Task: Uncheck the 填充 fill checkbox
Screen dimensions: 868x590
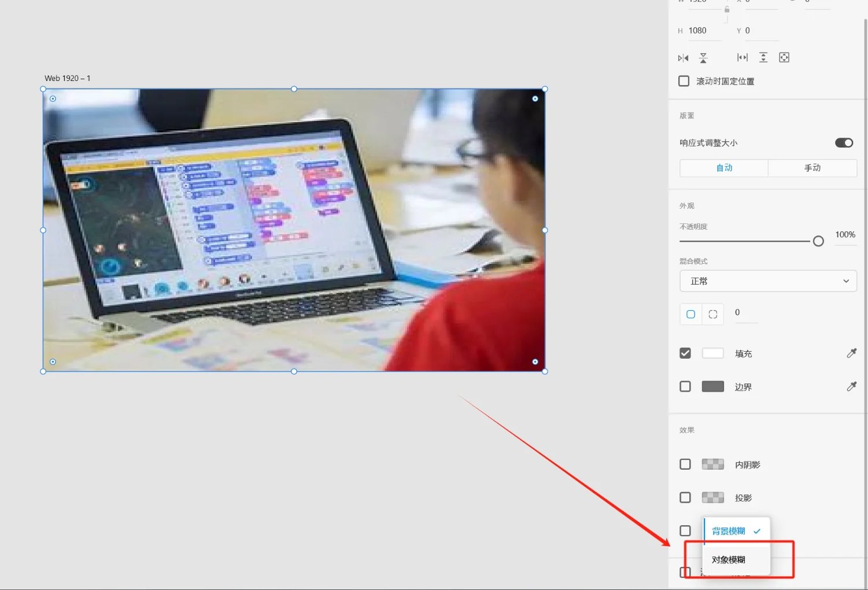Action: [x=685, y=353]
